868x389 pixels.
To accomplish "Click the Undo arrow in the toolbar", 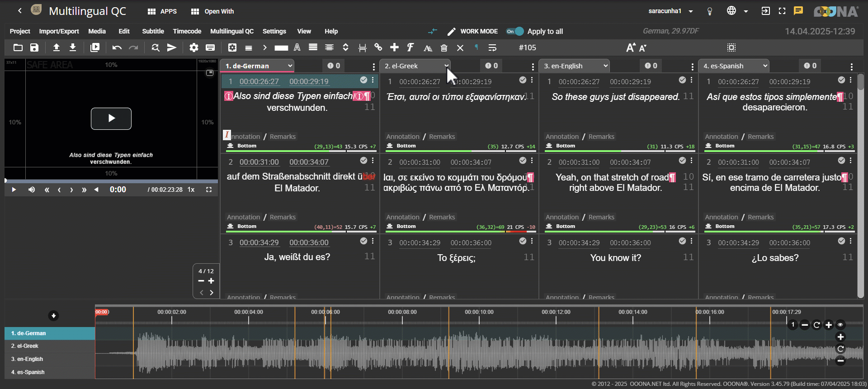I will pos(117,47).
